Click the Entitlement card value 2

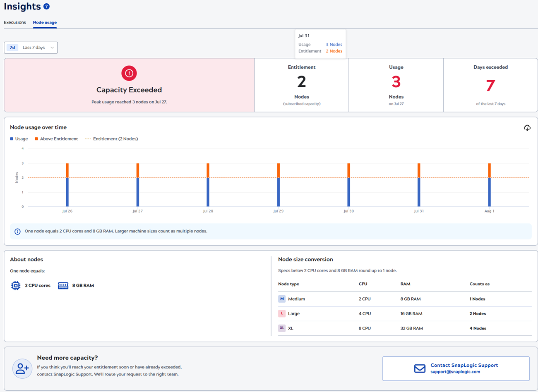click(302, 82)
